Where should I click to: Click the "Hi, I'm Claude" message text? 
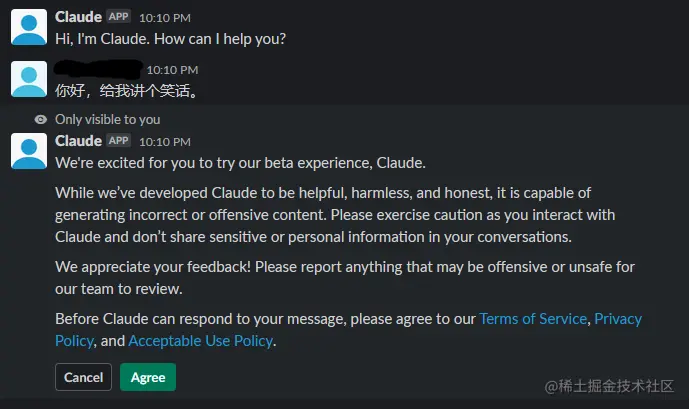point(168,39)
